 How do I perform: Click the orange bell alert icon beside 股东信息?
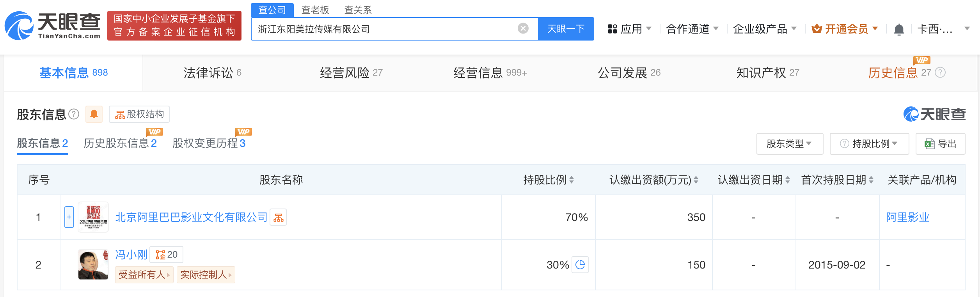[x=94, y=114]
